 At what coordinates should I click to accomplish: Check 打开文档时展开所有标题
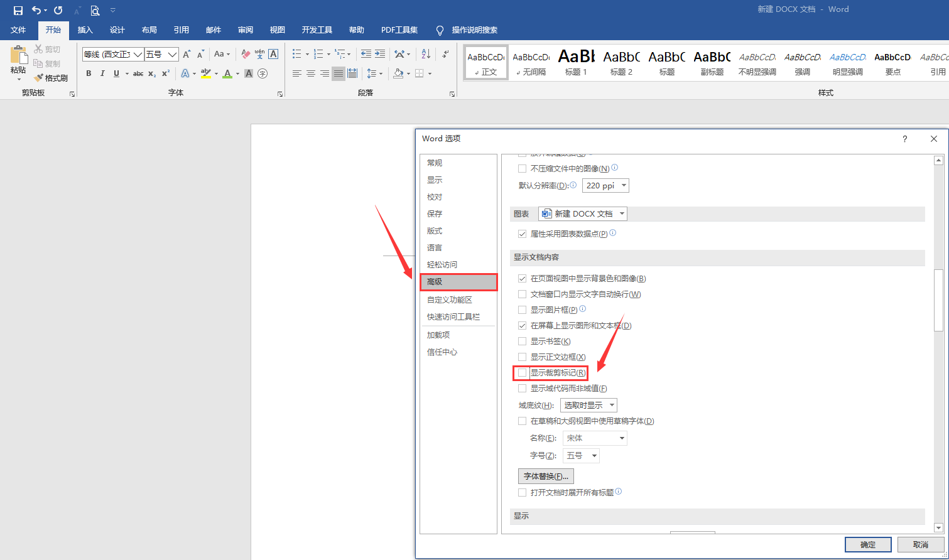click(522, 493)
